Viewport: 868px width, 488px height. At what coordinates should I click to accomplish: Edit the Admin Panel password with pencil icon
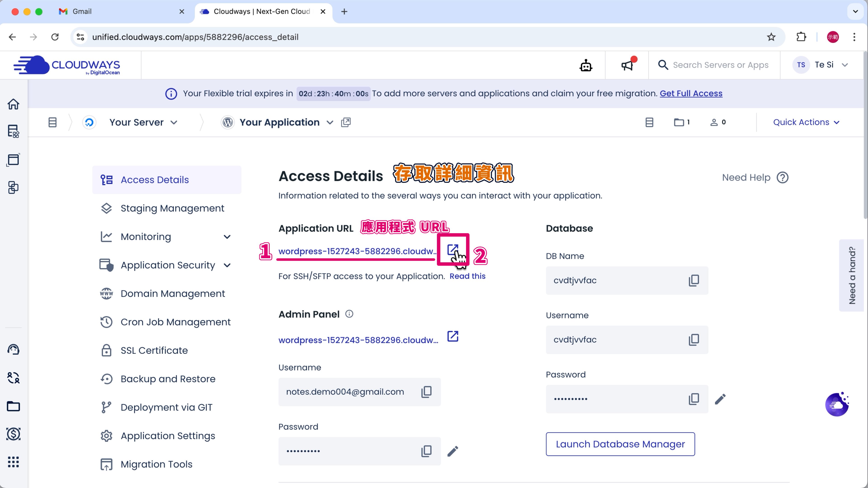pyautogui.click(x=453, y=451)
